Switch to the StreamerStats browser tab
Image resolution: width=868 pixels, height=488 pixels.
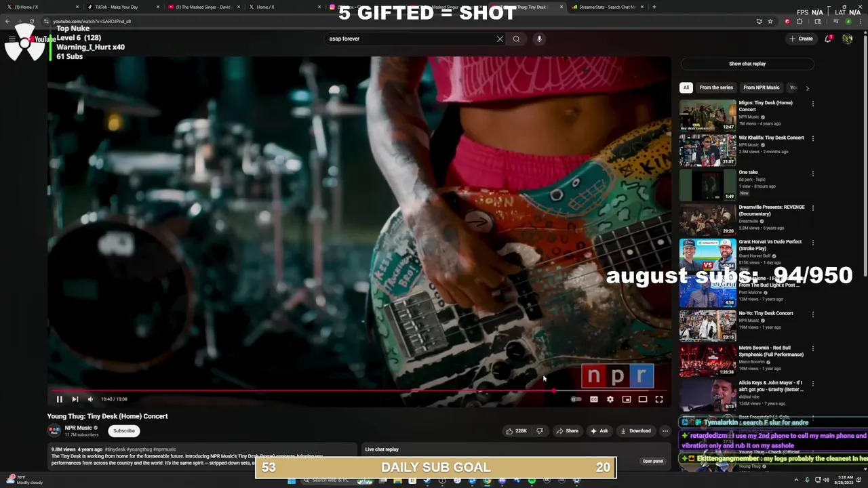[607, 7]
